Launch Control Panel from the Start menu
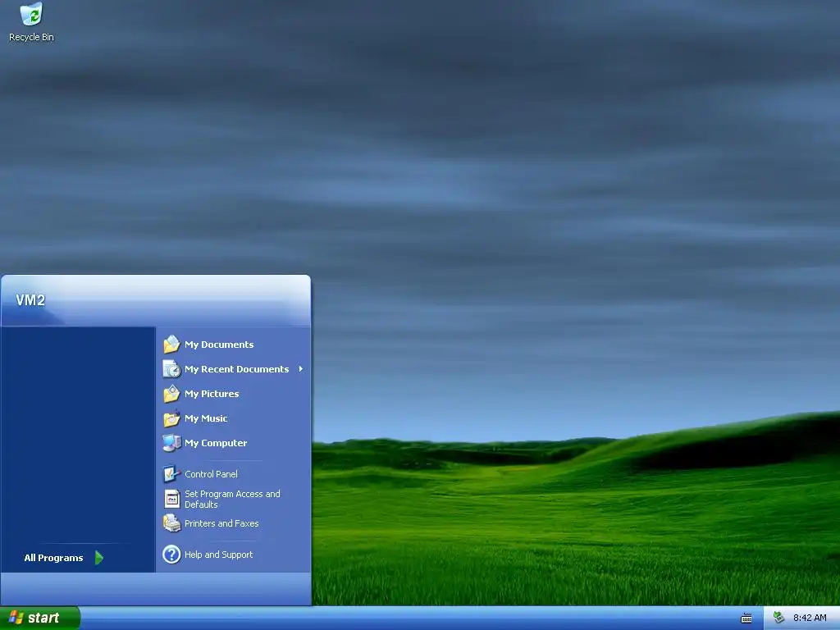Image resolution: width=840 pixels, height=630 pixels. [x=234, y=473]
